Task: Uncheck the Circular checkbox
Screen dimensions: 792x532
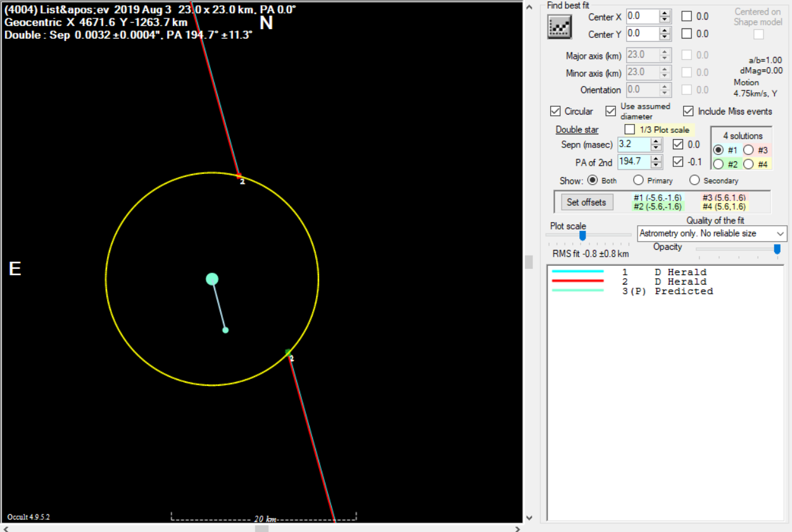Action: point(555,111)
